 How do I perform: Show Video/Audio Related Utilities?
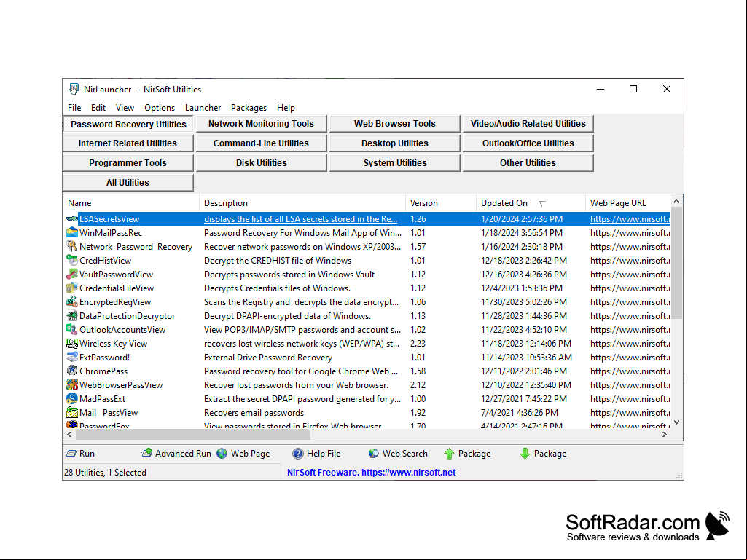click(528, 124)
